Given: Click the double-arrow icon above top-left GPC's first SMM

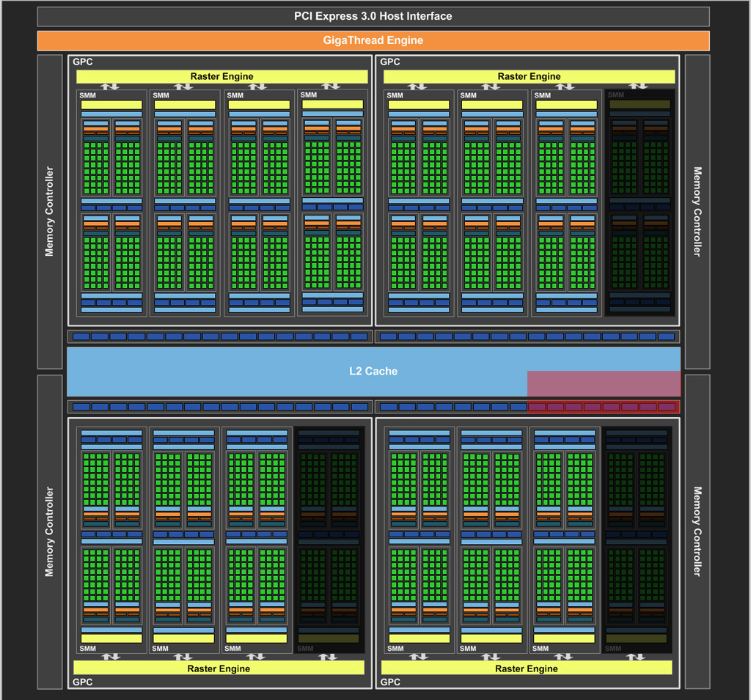Looking at the screenshot, I should pyautogui.click(x=109, y=86).
